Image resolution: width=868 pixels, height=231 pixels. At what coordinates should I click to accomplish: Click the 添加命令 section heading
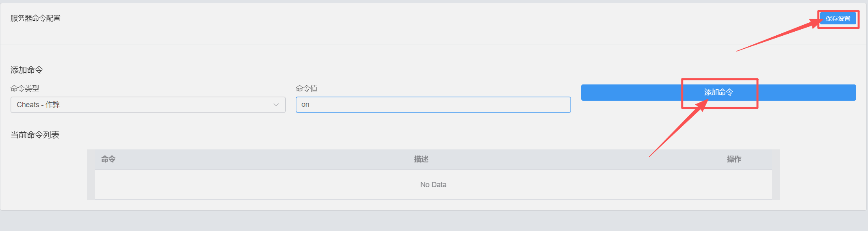[27, 70]
